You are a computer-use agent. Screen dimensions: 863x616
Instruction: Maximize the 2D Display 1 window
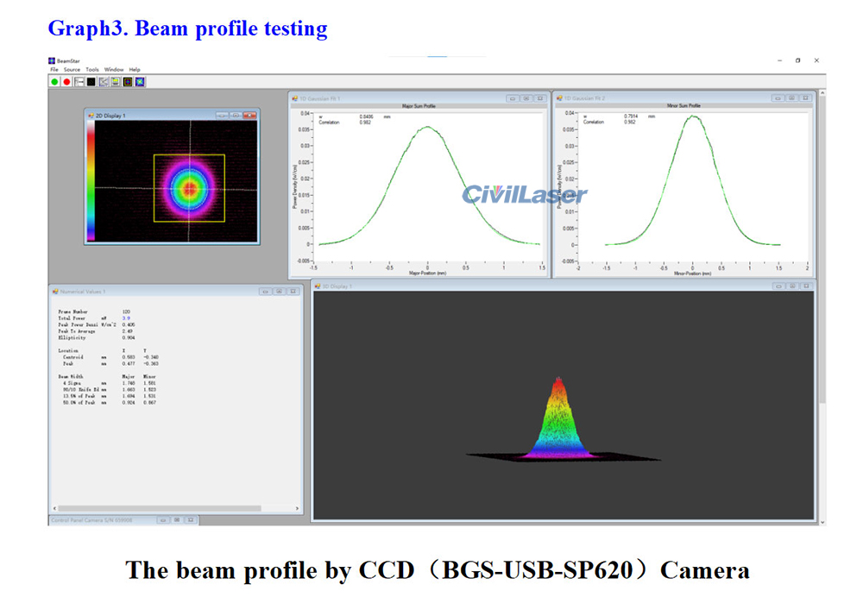[236, 115]
